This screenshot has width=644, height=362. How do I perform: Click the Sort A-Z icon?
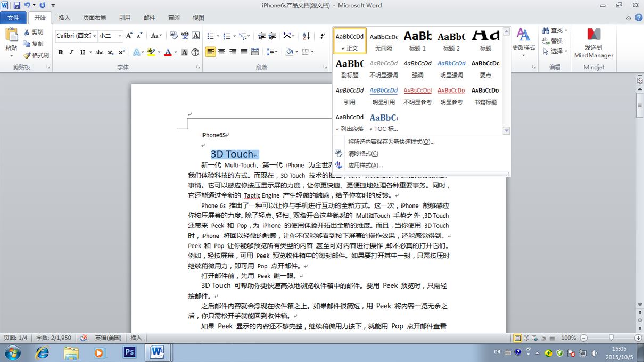[306, 36]
